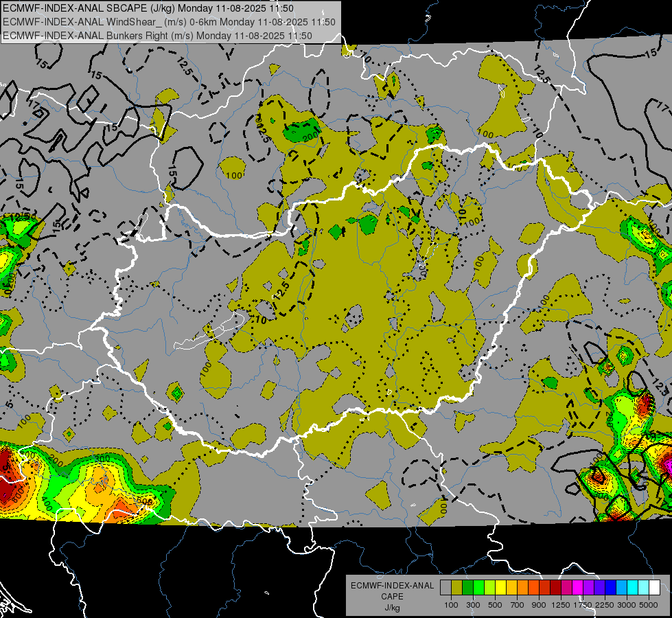Click the 'CAPE' label in the legend
Viewport: 672px width, 618px height.
392,597
